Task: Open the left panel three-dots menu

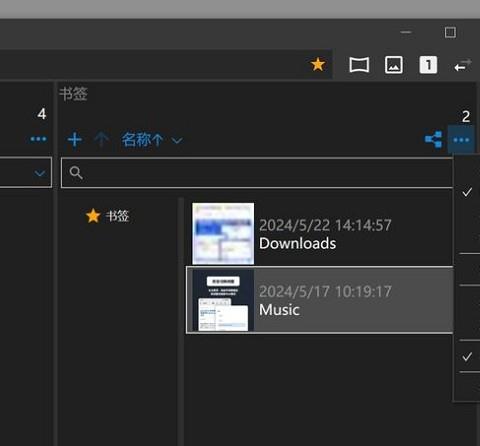Action: point(38,139)
